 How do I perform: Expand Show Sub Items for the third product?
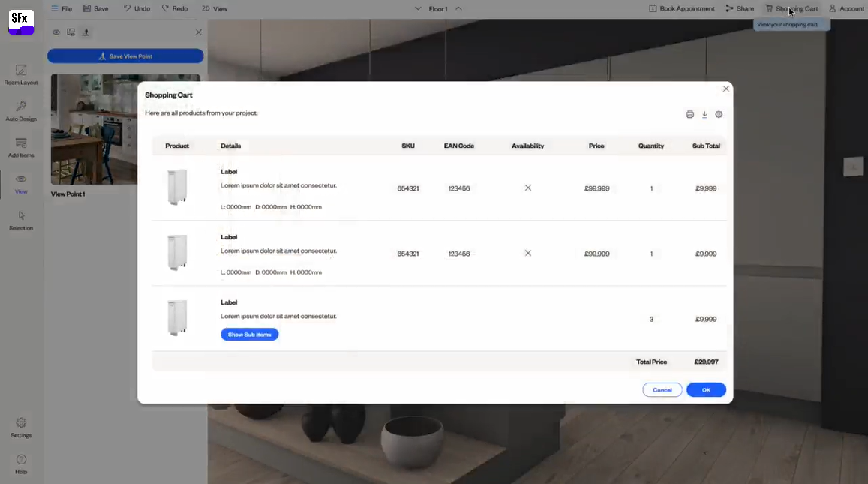click(249, 334)
